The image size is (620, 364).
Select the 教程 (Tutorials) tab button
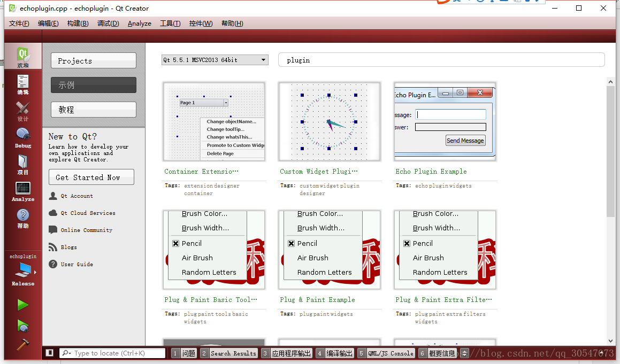click(x=93, y=110)
